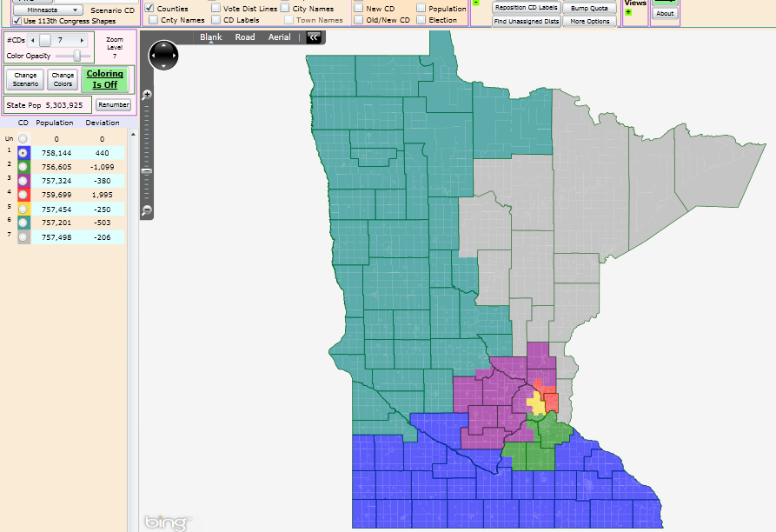
Task: Enable the CD Labels checkbox
Action: coord(216,20)
